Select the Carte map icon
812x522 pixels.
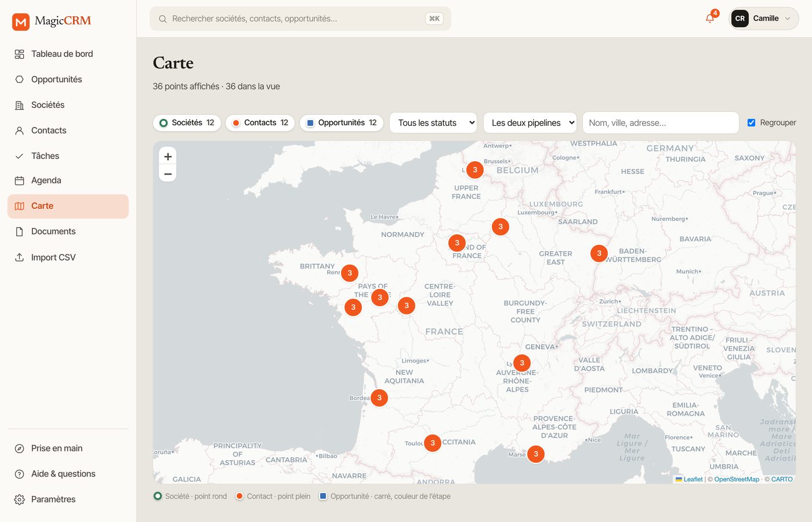coord(19,206)
